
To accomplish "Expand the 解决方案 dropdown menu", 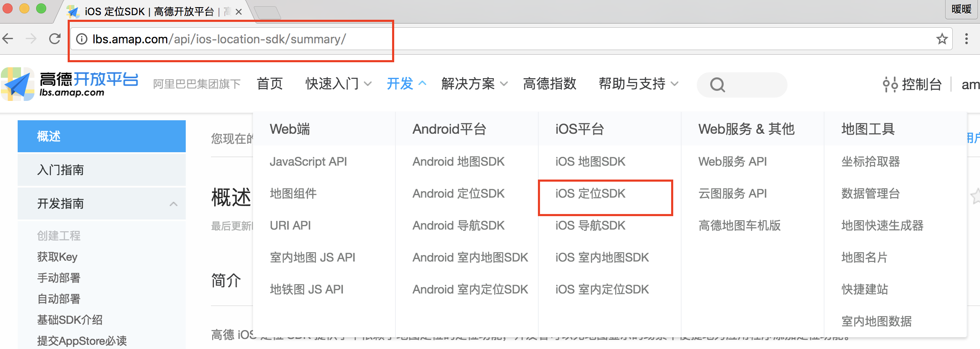I will click(474, 84).
